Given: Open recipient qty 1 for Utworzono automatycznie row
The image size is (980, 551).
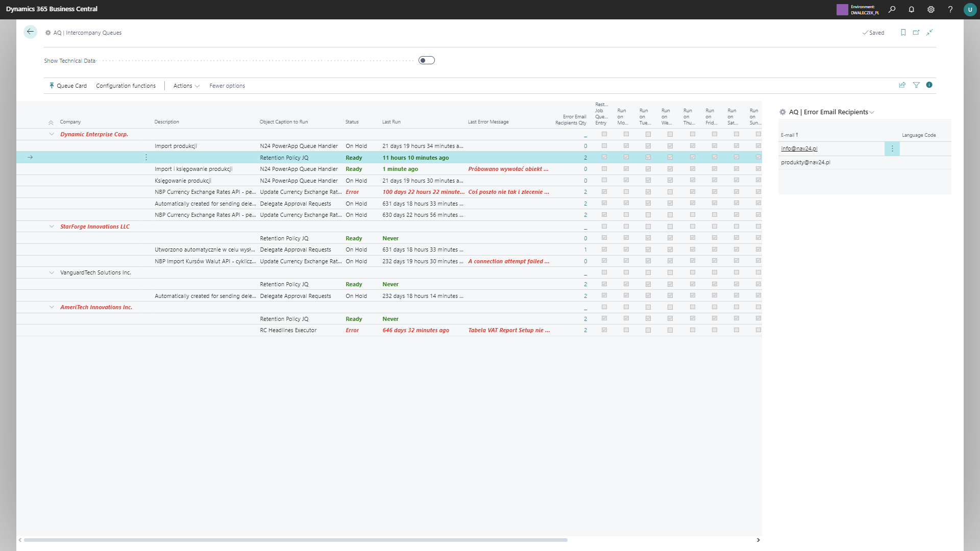Looking at the screenshot, I should [585, 249].
